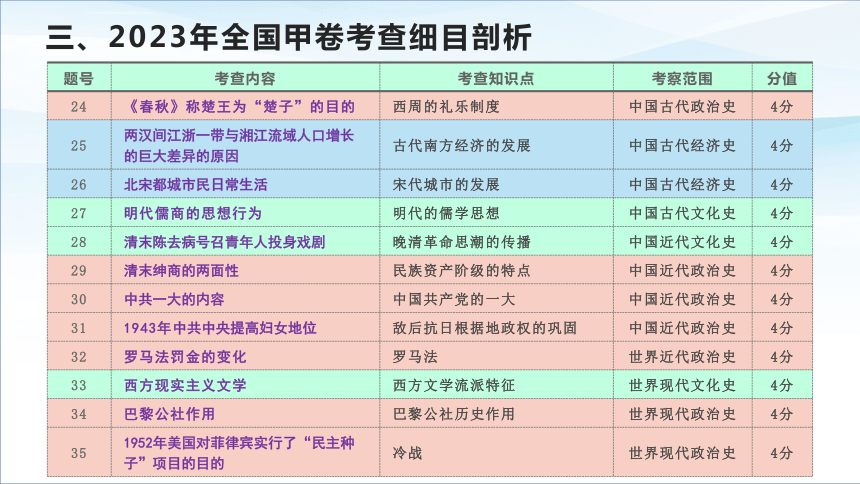Click the 4分 score in row 28
860x484 pixels.
coord(782,241)
